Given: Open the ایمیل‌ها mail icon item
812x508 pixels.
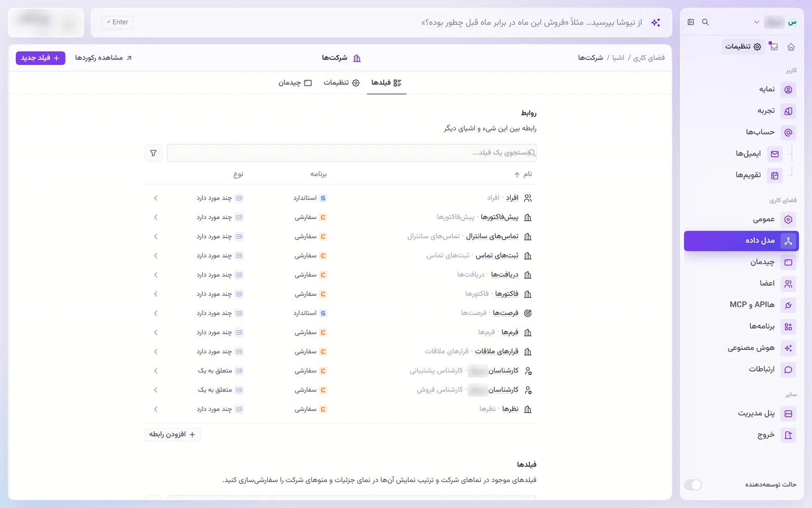Looking at the screenshot, I should click(x=774, y=153).
